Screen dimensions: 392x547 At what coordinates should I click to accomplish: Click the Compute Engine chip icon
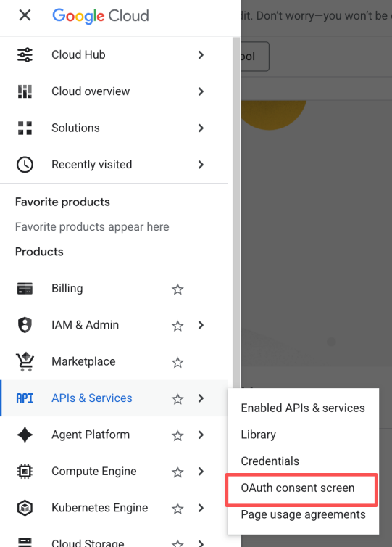click(x=25, y=472)
